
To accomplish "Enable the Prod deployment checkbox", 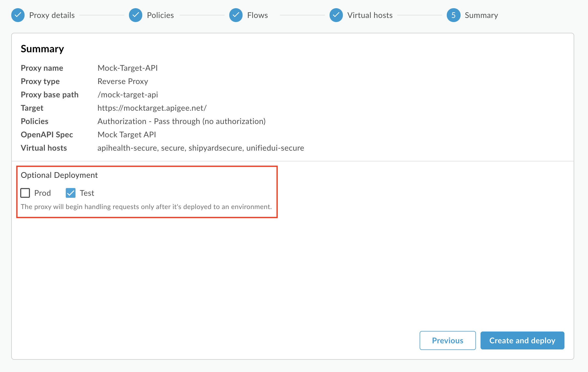I will tap(25, 193).
